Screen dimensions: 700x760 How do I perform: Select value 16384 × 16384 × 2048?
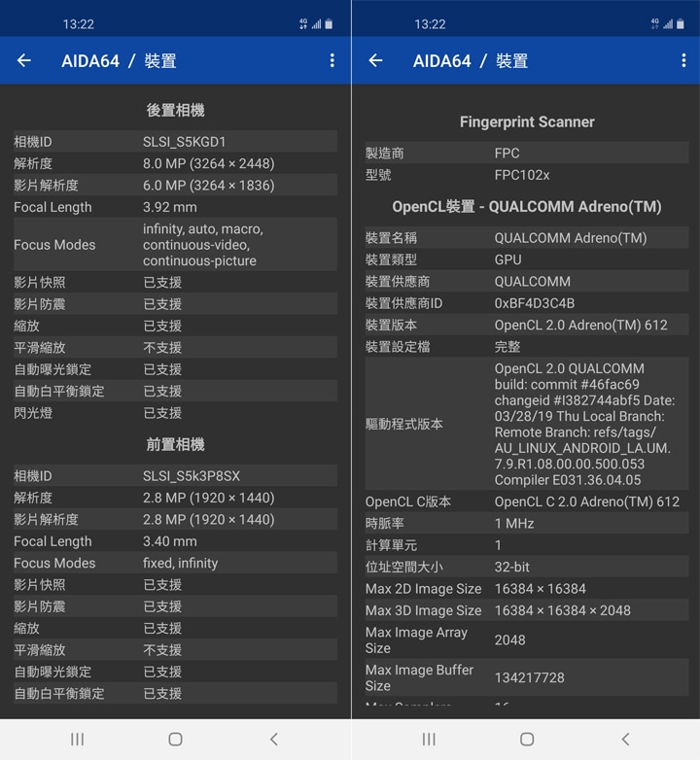pyautogui.click(x=562, y=610)
